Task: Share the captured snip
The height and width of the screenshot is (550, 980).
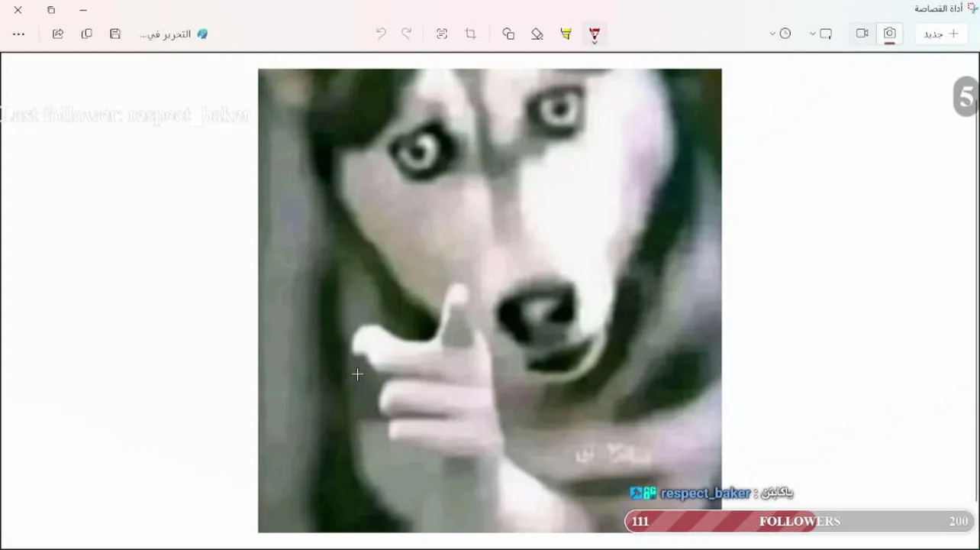Action: coord(58,34)
